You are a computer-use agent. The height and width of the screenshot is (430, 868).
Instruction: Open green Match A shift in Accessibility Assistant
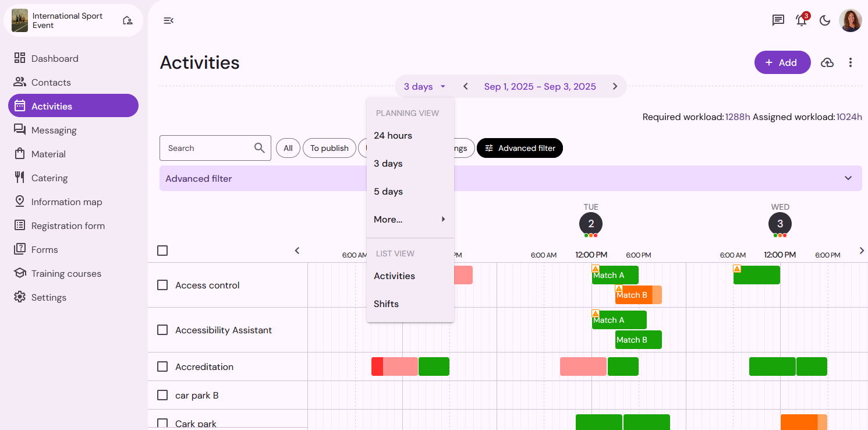click(619, 320)
